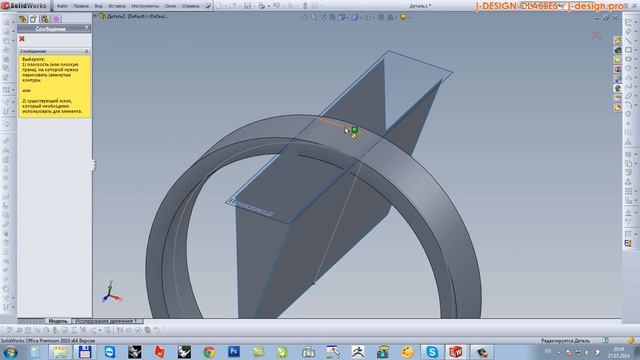Open Skype from the taskbar
The height and width of the screenshot is (360, 640).
431,352
